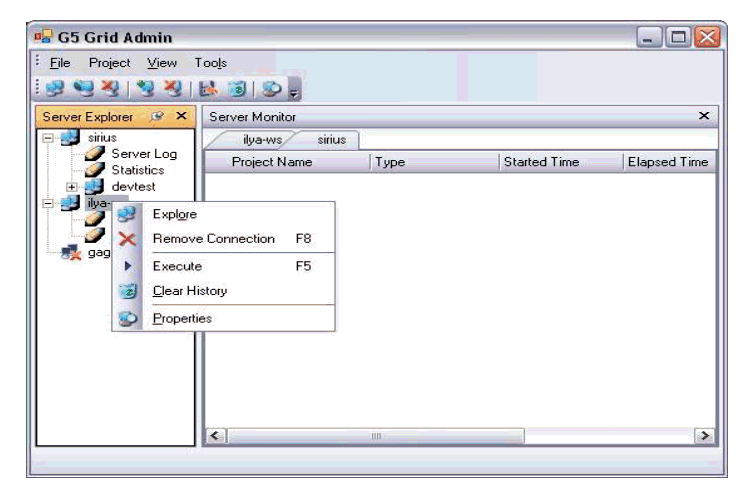Click the Execute arrow icon in context menu

(127, 266)
